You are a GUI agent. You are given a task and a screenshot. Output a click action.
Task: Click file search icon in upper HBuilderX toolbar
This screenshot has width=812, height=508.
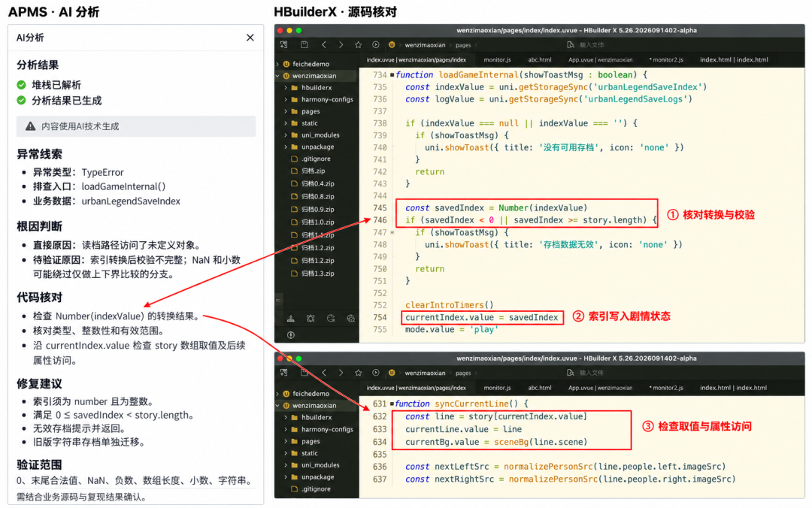(x=570, y=44)
